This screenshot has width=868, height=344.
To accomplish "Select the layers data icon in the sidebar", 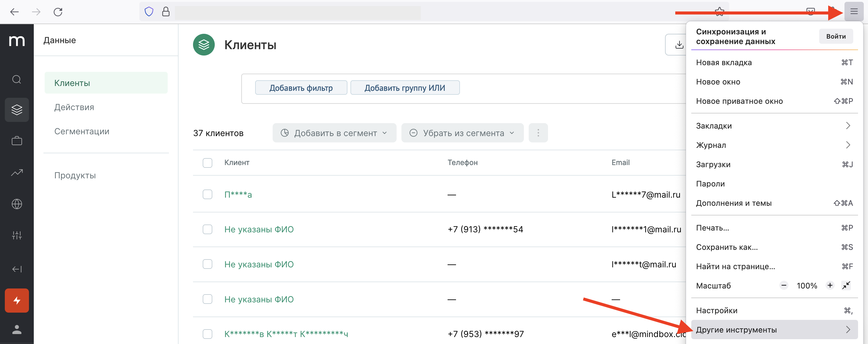I will tap(17, 110).
